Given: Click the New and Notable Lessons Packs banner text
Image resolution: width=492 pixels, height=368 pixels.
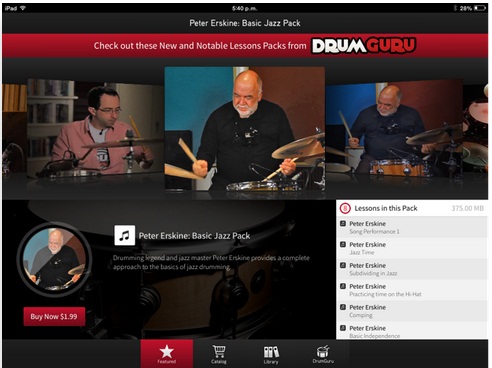Looking at the screenshot, I should click(200, 46).
